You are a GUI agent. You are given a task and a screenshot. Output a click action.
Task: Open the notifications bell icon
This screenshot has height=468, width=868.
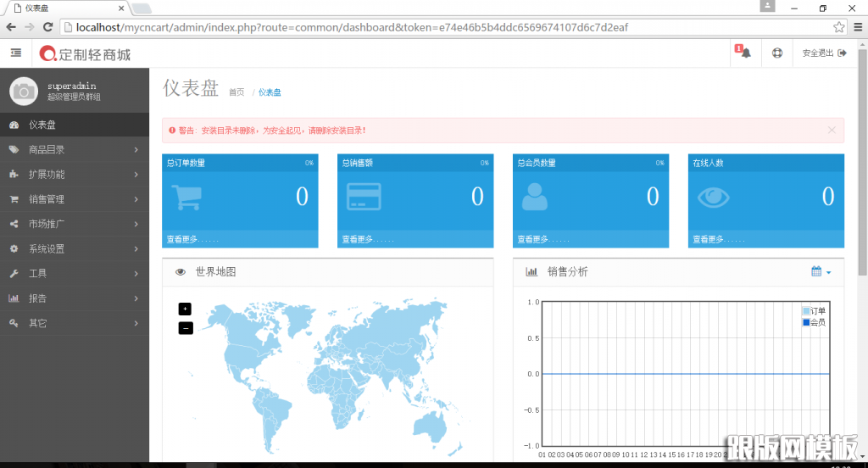(746, 53)
